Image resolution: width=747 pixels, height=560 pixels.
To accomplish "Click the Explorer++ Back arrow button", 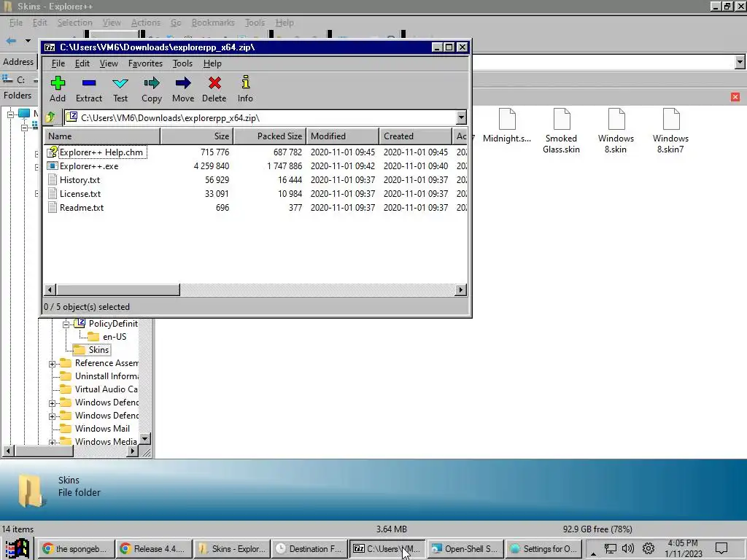I will coord(12,41).
